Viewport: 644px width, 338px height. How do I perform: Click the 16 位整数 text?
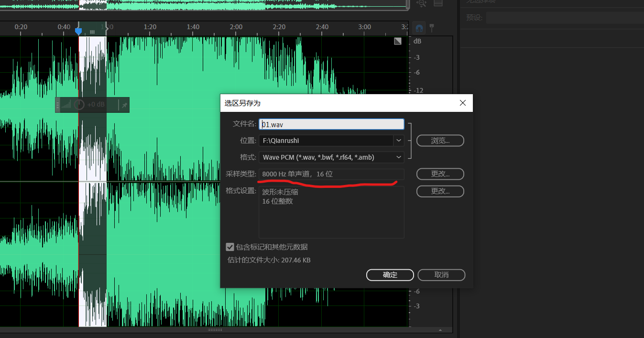pyautogui.click(x=278, y=201)
